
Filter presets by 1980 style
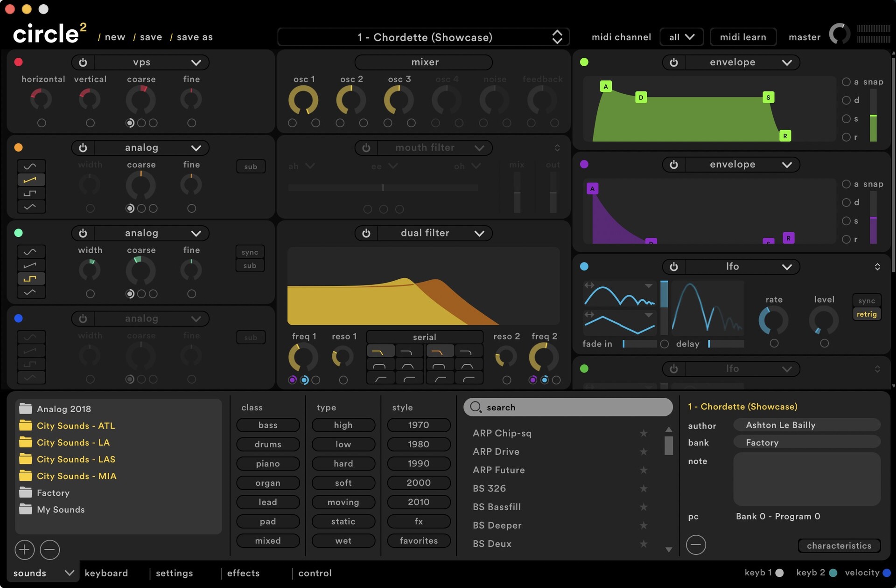click(419, 444)
